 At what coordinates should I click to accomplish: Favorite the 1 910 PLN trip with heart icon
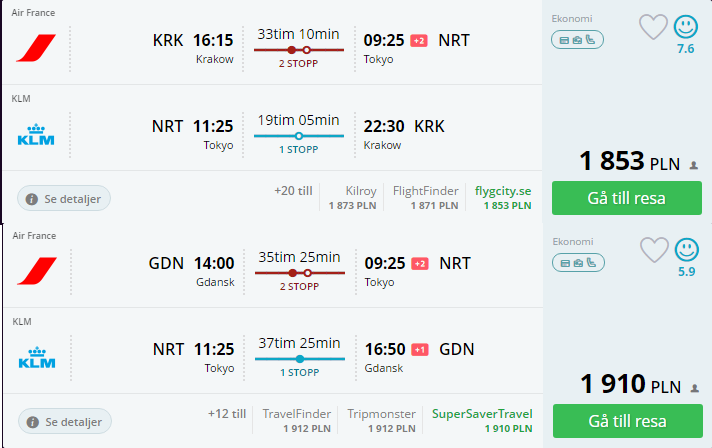pyautogui.click(x=654, y=250)
